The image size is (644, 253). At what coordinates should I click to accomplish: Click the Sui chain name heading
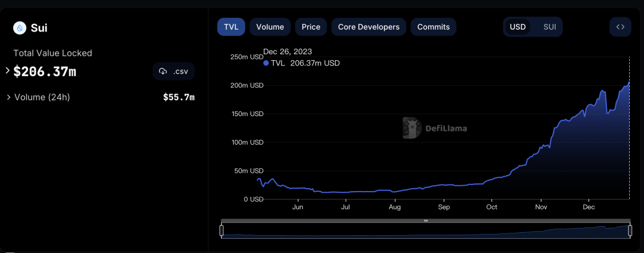pyautogui.click(x=39, y=28)
